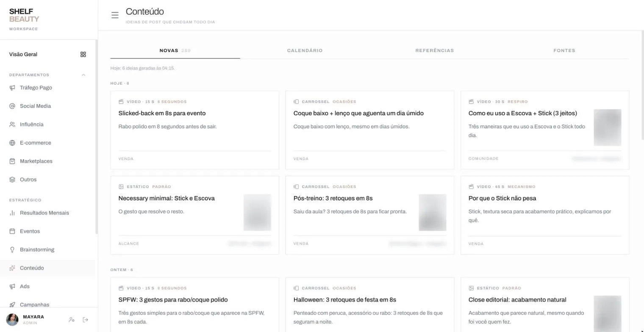The height and width of the screenshot is (332, 644).
Task: Open Marketplaces department
Action: point(47,161)
